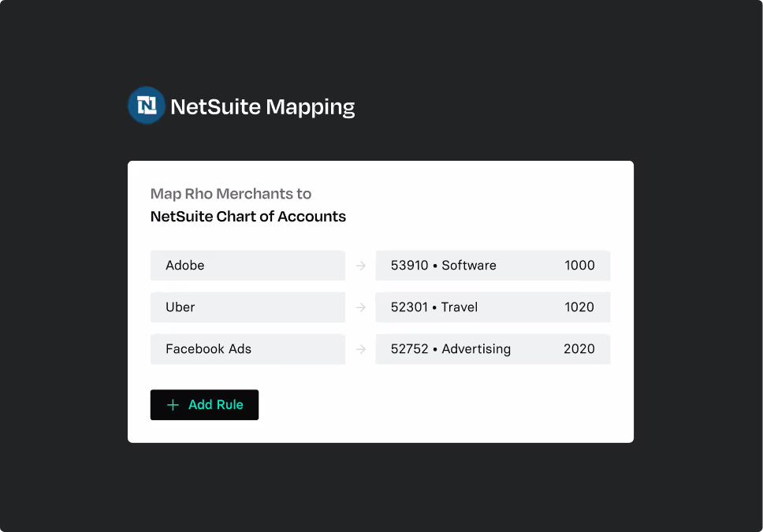Click the NetSuite logo icon
Viewport: 763px width, 532px height.
(x=147, y=106)
